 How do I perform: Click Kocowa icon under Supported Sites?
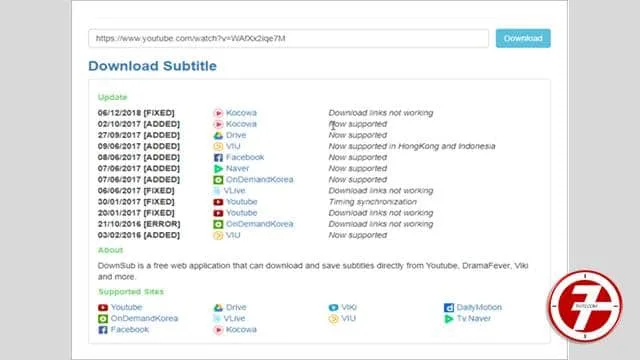218,330
